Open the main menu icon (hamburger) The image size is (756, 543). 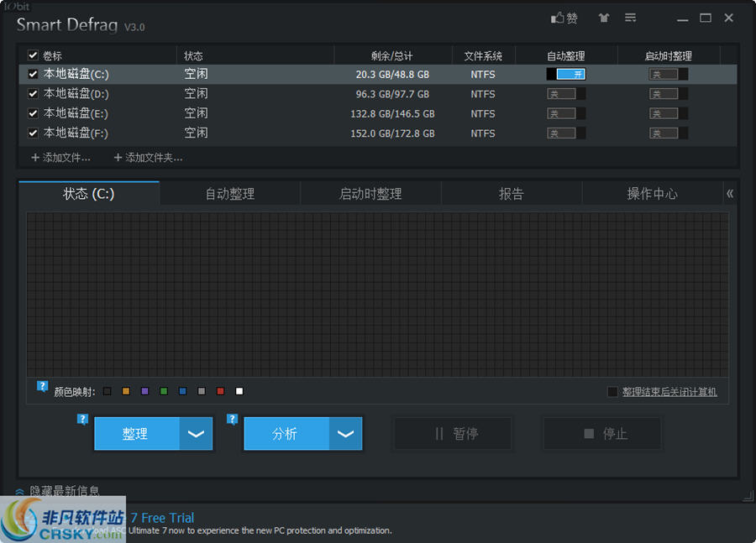point(630,18)
